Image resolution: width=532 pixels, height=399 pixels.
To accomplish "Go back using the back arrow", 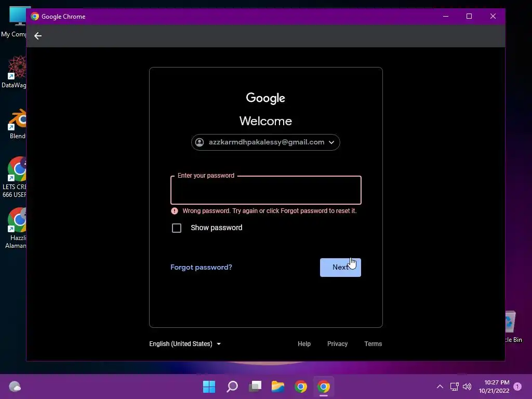I will [x=37, y=36].
